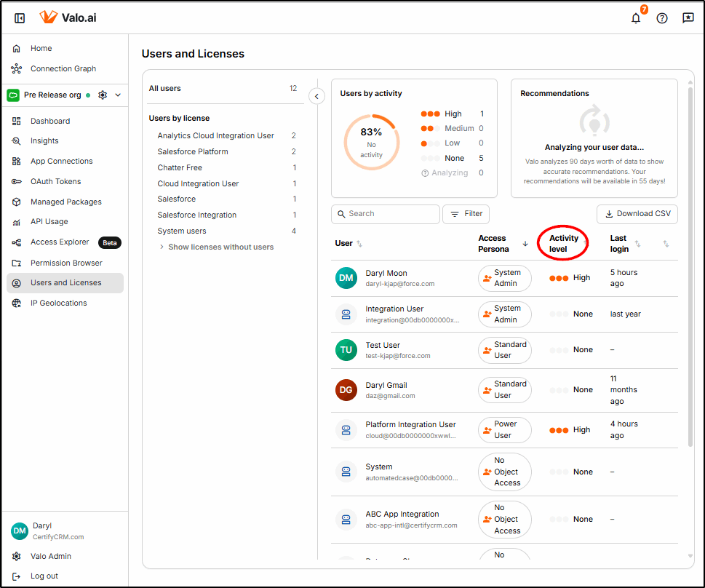705x588 pixels.
Task: Open the help question mark icon
Action: point(662,18)
